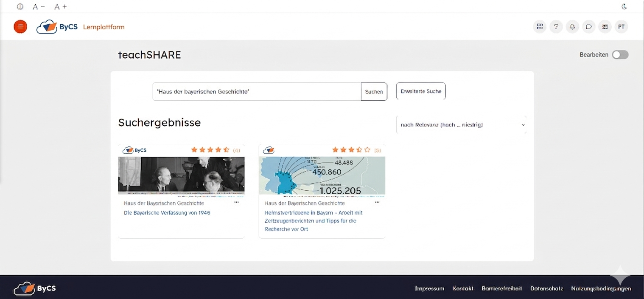Click the settings sliders icon in header

(x=605, y=27)
